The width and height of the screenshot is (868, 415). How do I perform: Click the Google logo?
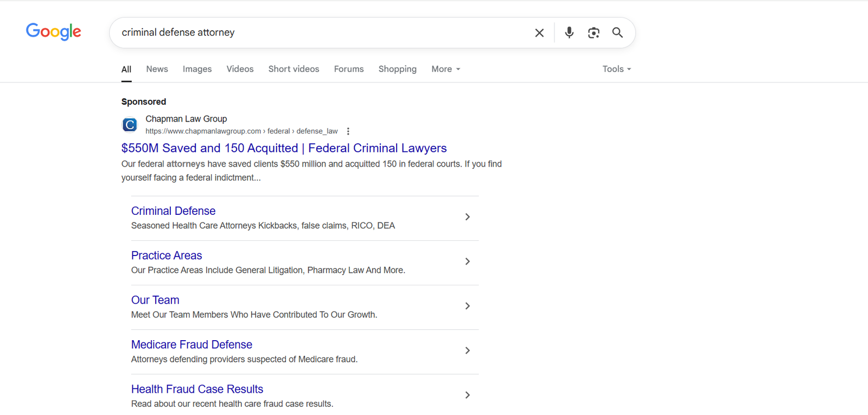click(54, 32)
